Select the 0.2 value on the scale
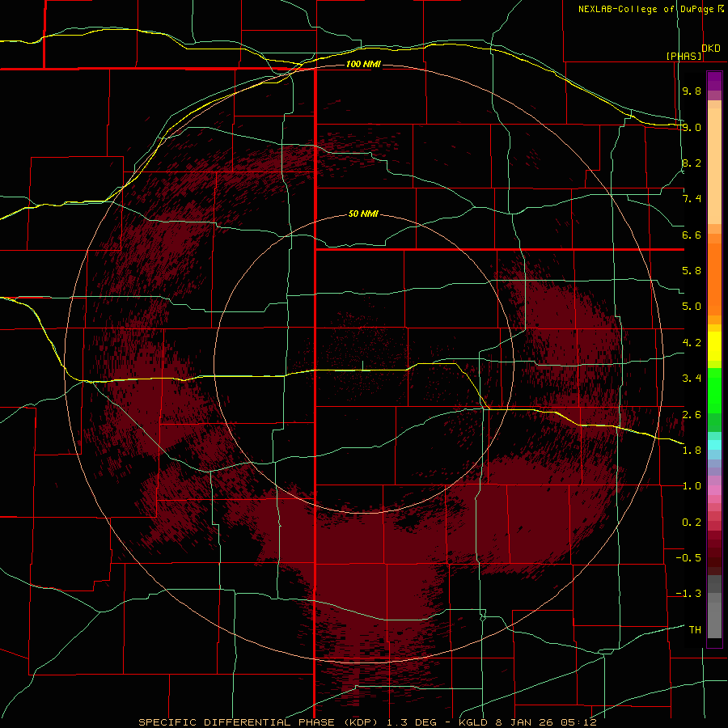The width and height of the screenshot is (728, 728). [692, 523]
